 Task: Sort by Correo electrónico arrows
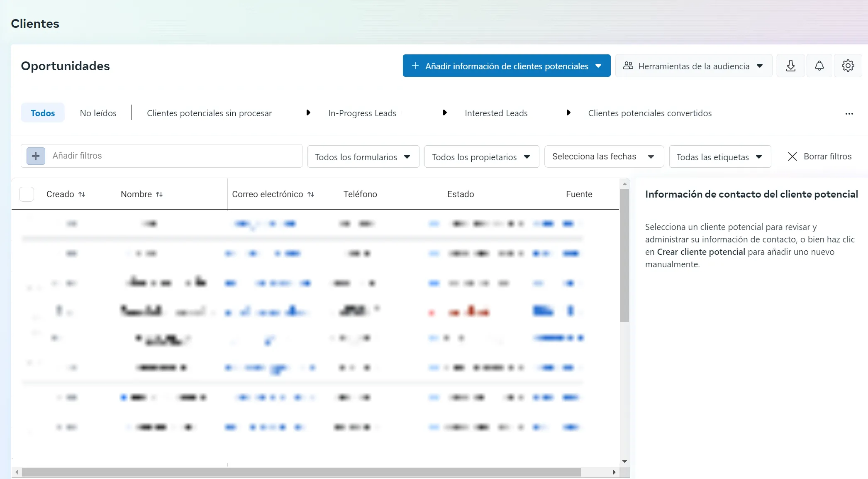click(311, 194)
